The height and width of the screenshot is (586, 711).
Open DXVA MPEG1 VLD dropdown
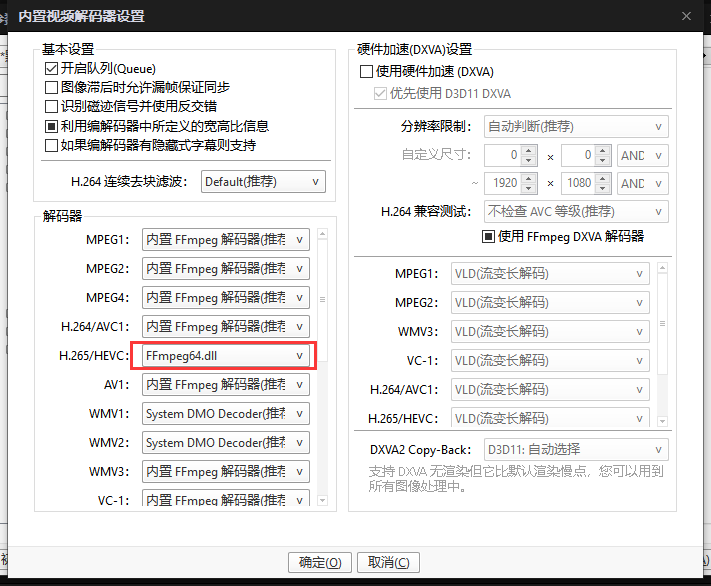pyautogui.click(x=550, y=273)
